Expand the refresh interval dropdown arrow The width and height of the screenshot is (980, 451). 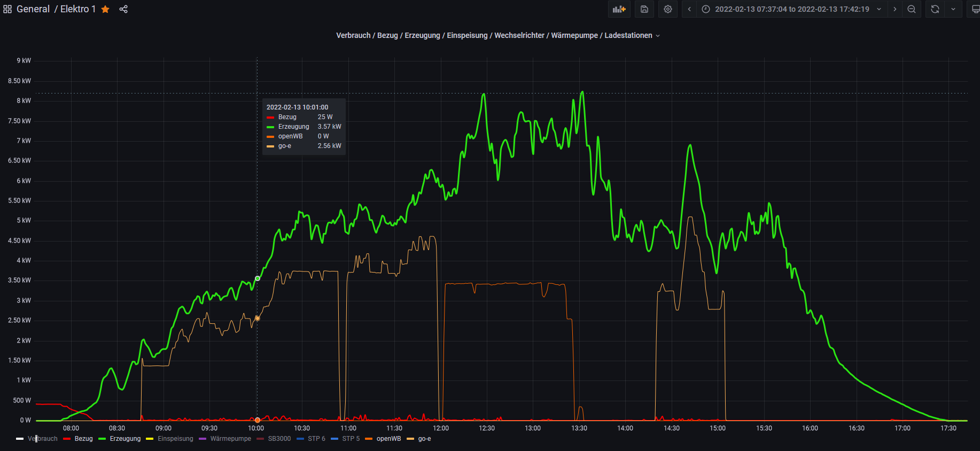(953, 9)
